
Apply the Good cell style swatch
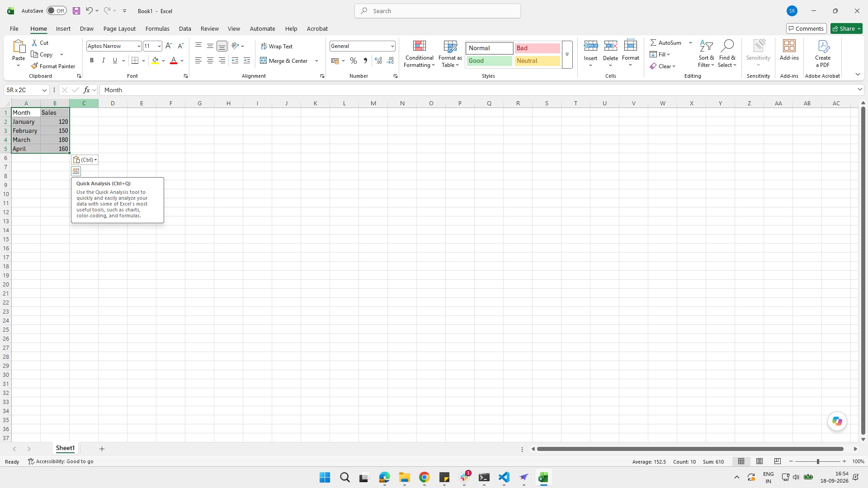pos(489,61)
